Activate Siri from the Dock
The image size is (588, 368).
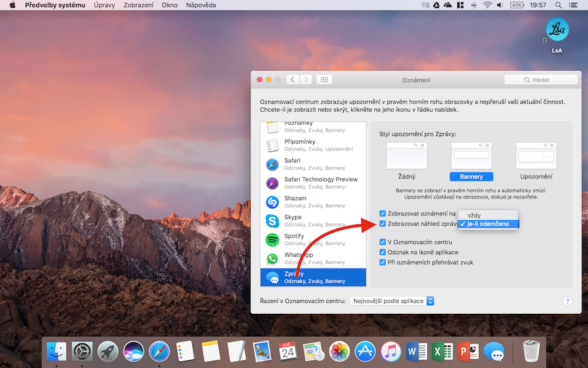[133, 352]
